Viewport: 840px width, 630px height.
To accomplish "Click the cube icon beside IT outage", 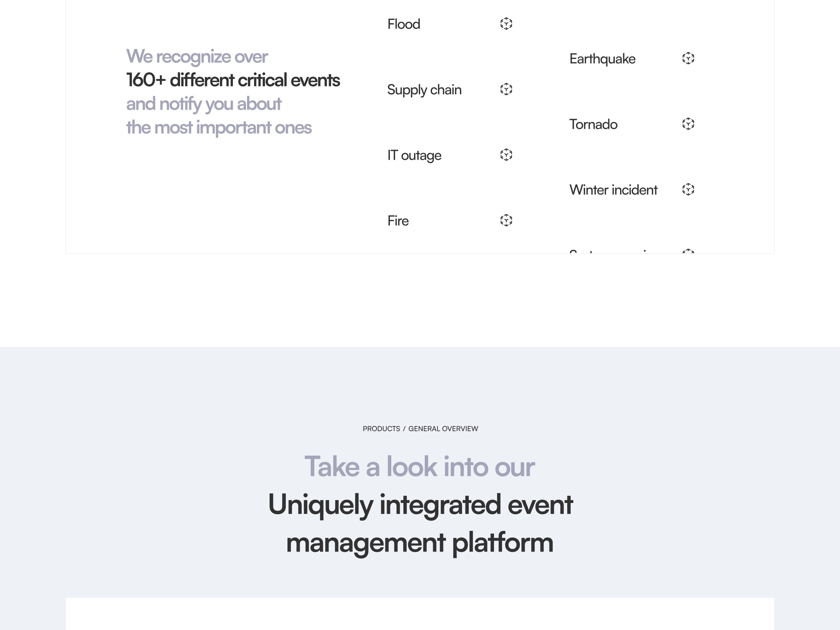I will coord(506,155).
